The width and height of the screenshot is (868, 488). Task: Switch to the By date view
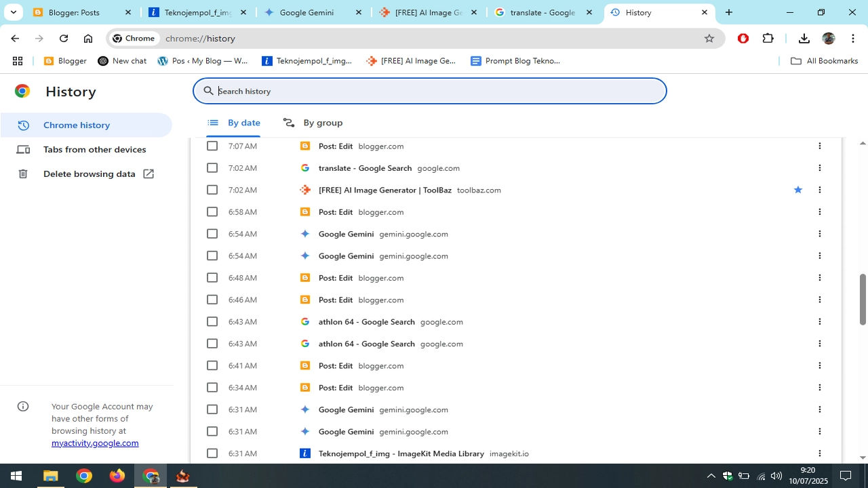pyautogui.click(x=234, y=123)
